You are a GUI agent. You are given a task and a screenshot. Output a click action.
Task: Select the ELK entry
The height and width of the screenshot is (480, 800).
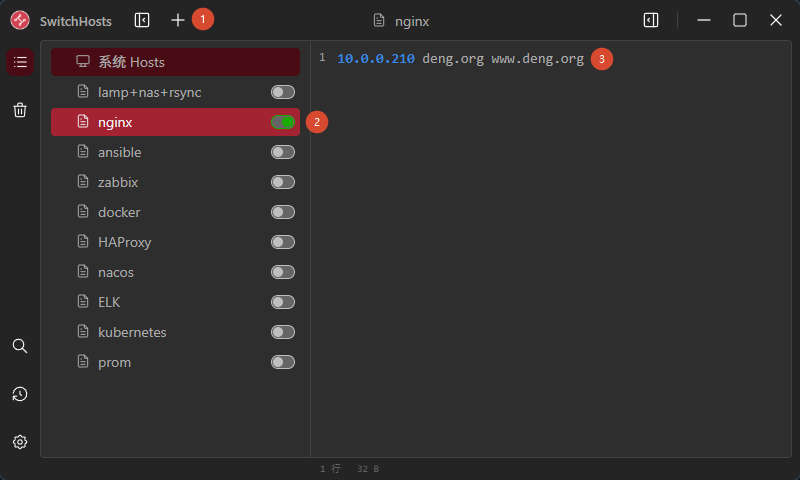[175, 302]
